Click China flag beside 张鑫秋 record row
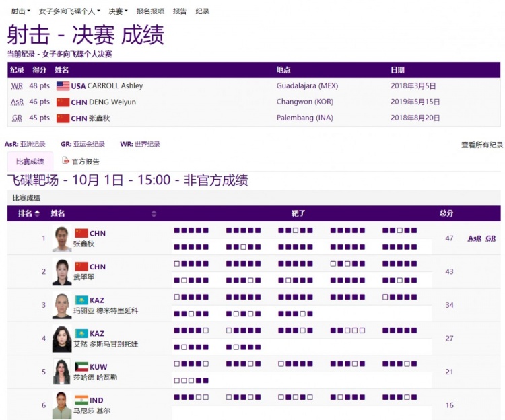505x420 pixels. click(x=63, y=118)
